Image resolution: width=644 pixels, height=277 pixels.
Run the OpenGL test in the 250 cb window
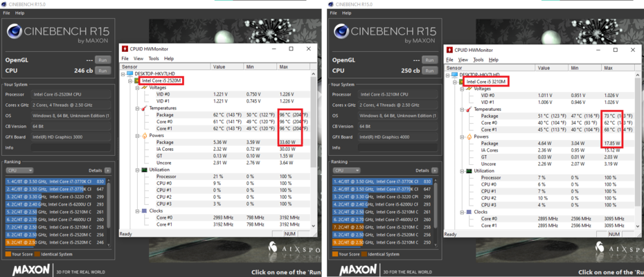[429, 60]
